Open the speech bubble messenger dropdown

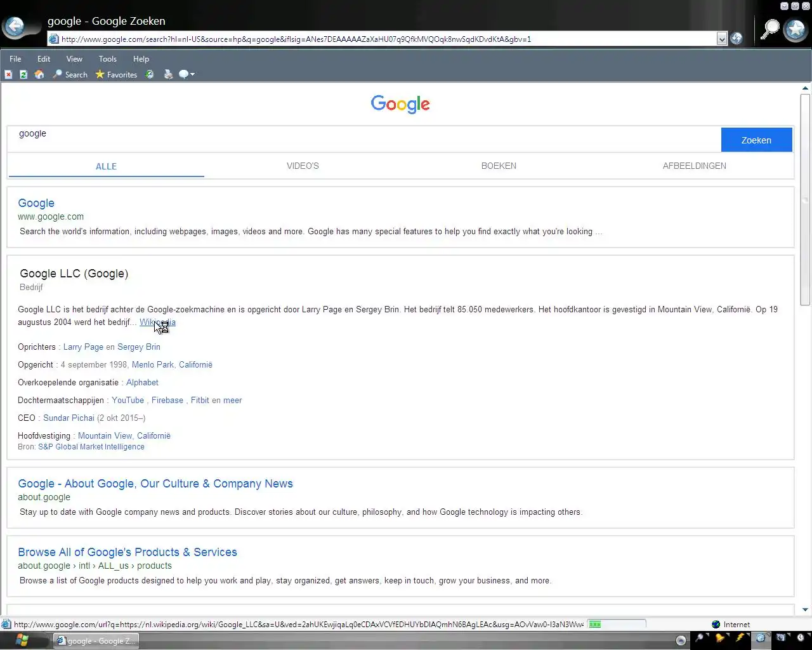point(187,74)
